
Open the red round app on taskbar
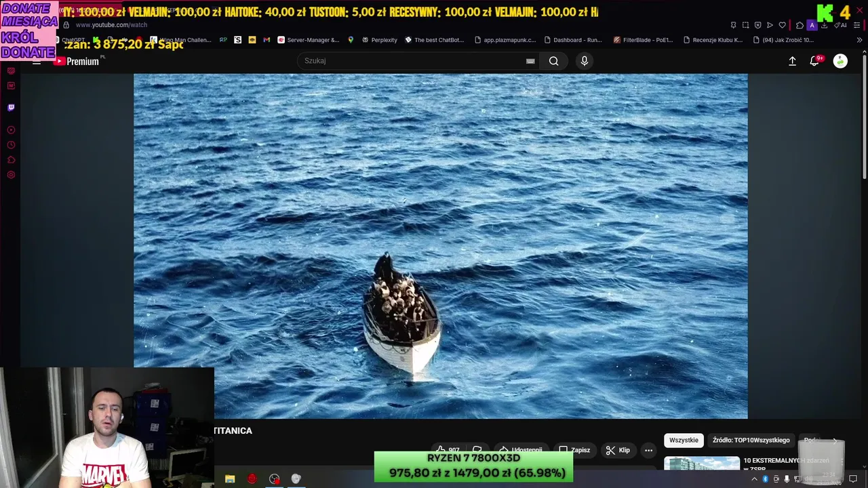coord(252,479)
